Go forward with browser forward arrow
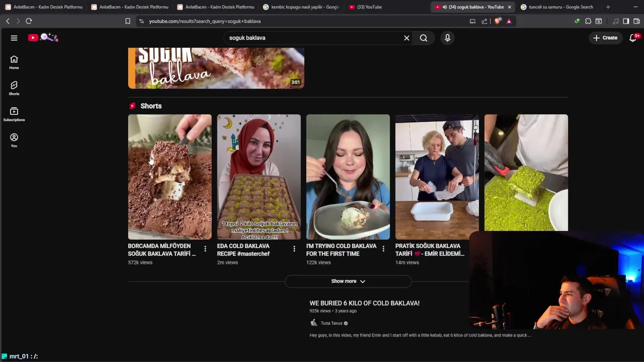644x362 pixels. click(18, 21)
